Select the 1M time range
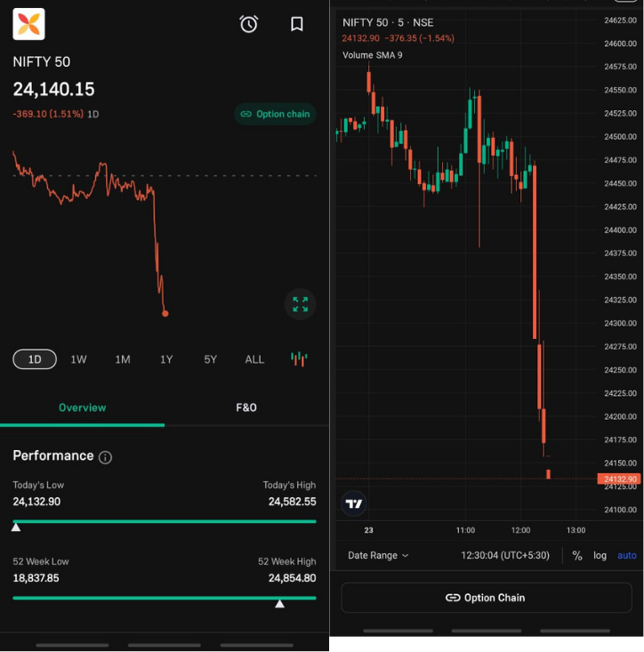The width and height of the screenshot is (644, 652). point(123,359)
